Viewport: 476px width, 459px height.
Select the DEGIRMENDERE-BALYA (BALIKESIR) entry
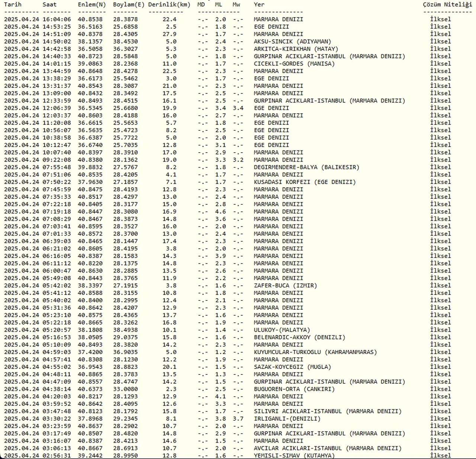click(x=306, y=167)
